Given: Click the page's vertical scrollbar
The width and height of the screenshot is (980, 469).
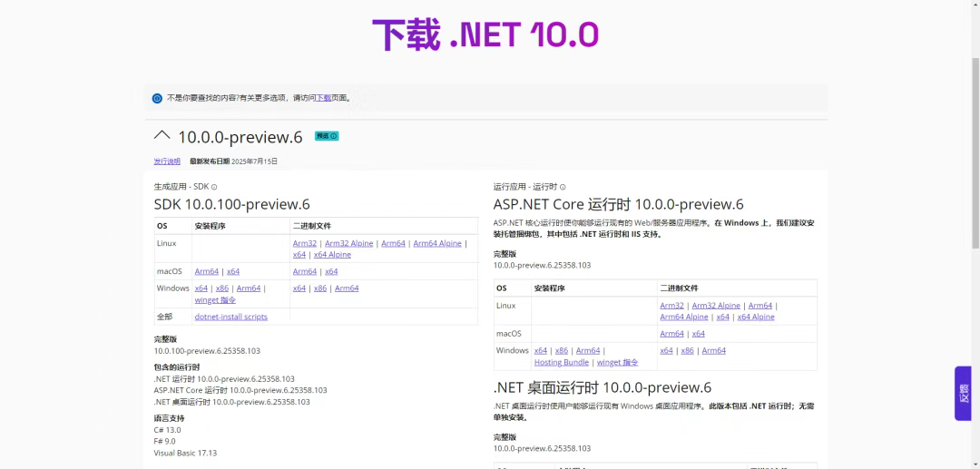Looking at the screenshot, I should pos(975,136).
